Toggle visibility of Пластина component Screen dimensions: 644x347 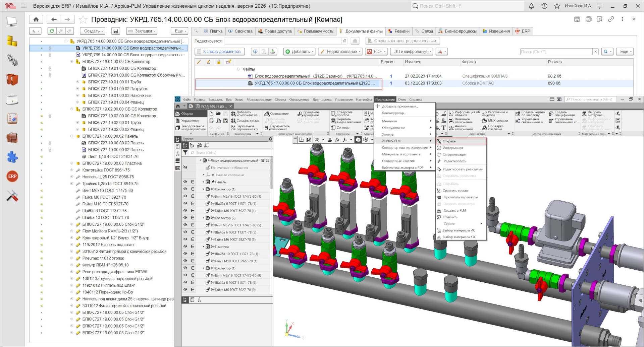click(x=185, y=247)
